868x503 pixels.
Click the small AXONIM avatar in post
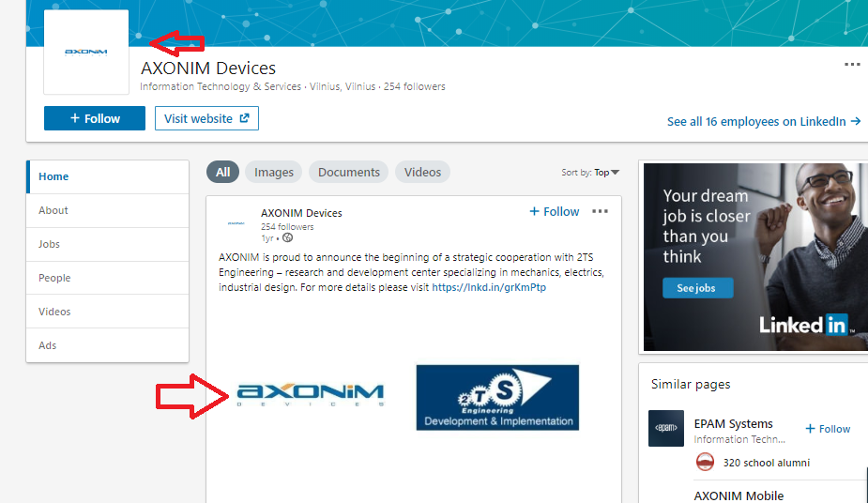pos(236,223)
